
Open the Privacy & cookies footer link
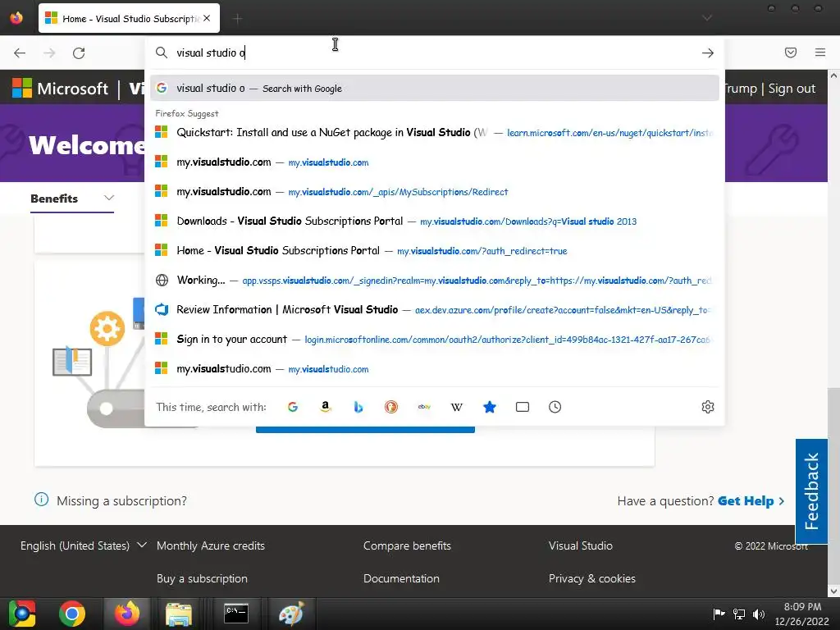point(592,578)
